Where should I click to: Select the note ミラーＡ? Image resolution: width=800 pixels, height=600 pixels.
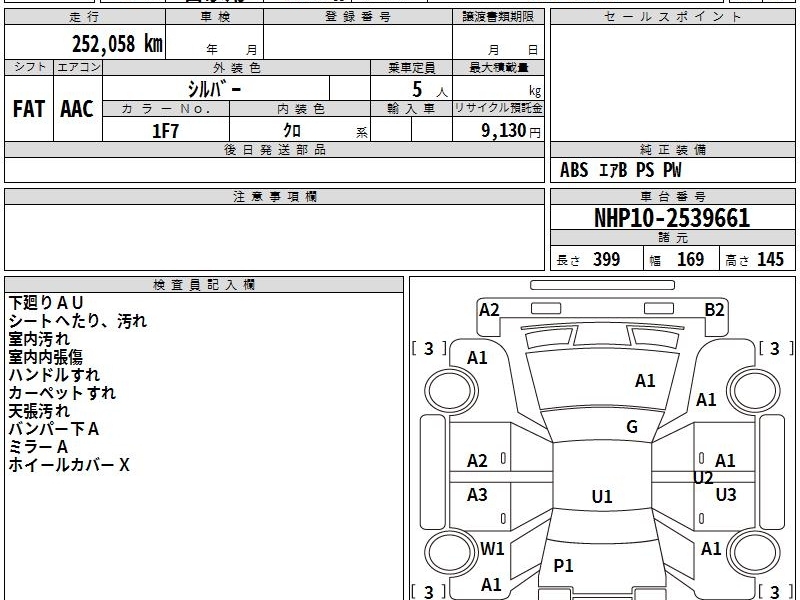[38, 447]
